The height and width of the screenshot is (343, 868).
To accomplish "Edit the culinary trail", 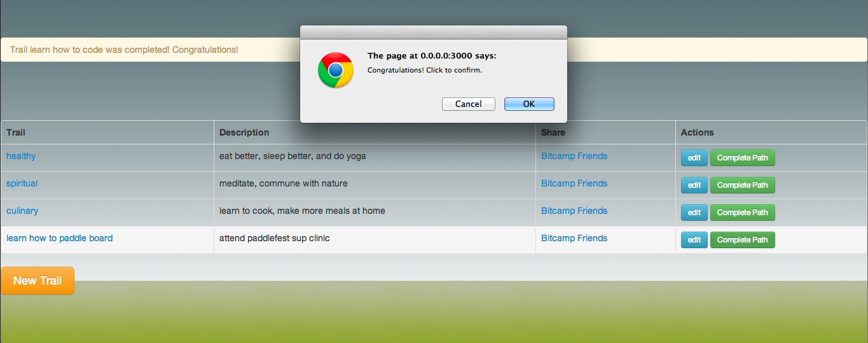I will tap(694, 213).
